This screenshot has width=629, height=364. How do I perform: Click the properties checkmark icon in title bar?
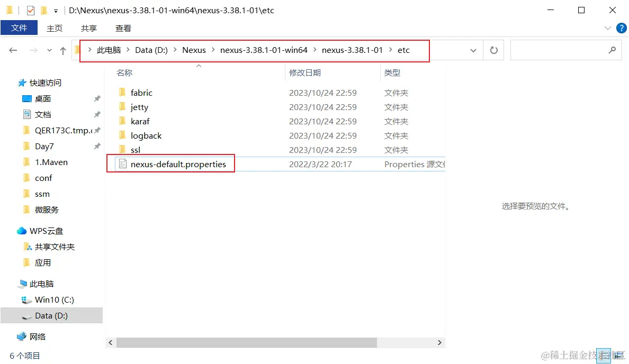[31, 11]
